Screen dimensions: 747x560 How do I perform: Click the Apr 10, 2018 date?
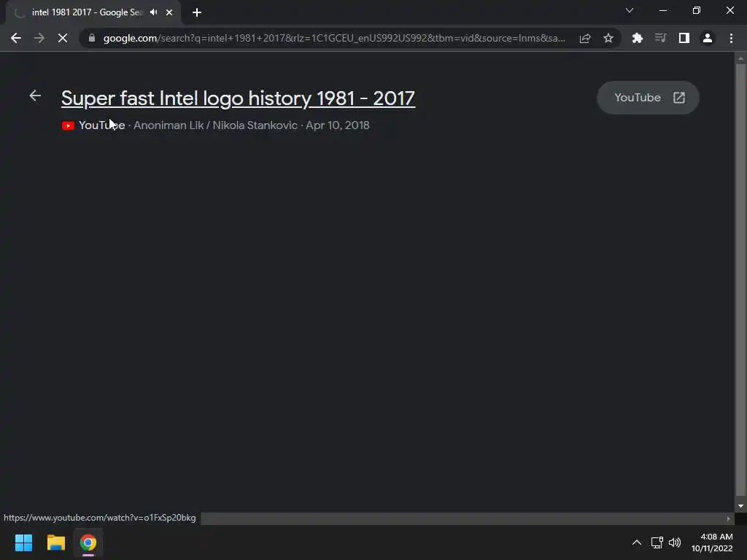[x=338, y=125]
